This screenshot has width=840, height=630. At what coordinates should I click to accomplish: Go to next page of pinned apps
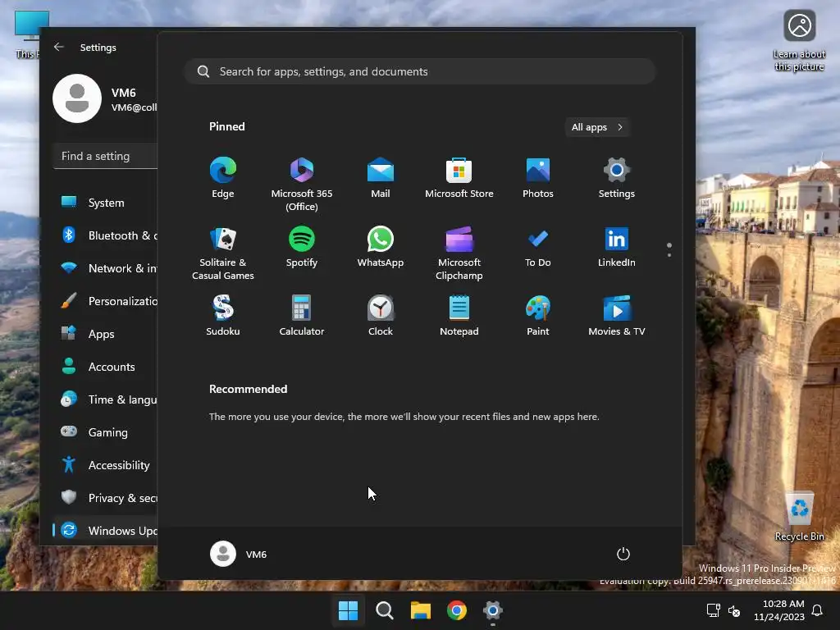tap(669, 255)
